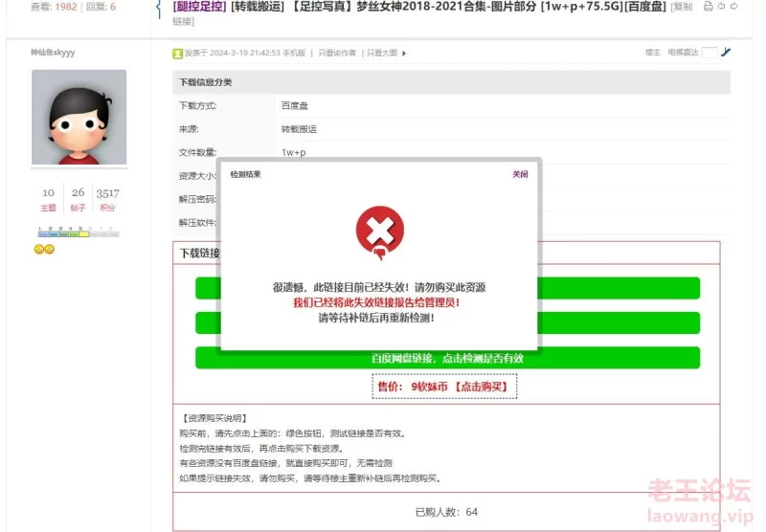Click the [腿控足控] category tag

199,7
